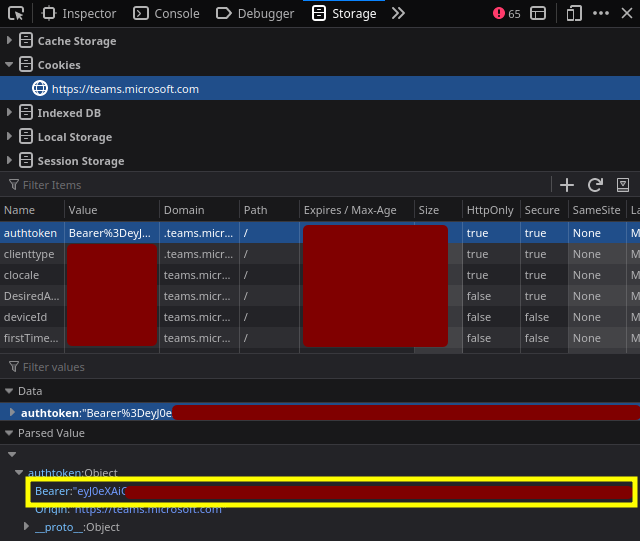Refresh the cookie list
The image size is (640, 541).
(595, 185)
